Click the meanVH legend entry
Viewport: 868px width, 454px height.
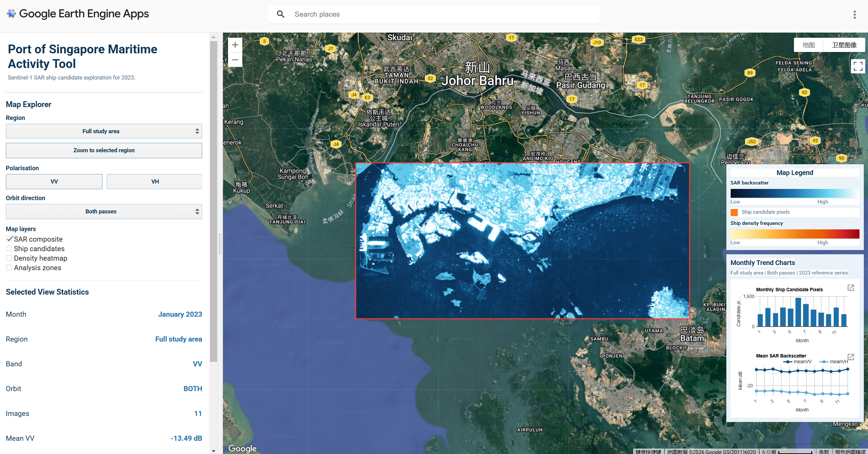(x=834, y=362)
